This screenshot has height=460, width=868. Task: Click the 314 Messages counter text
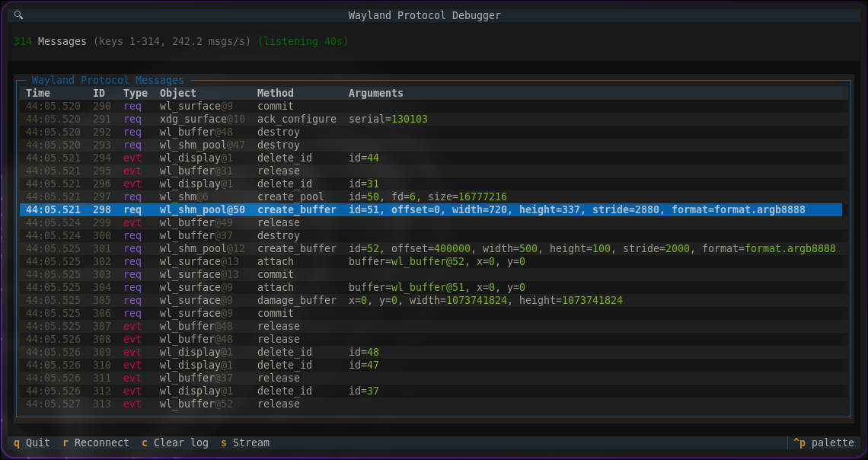[x=50, y=42]
